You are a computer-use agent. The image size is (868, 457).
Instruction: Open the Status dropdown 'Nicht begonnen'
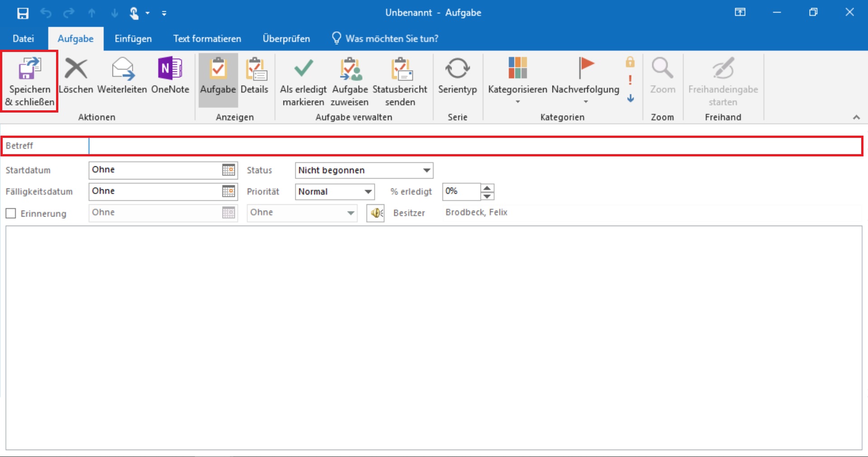(x=364, y=170)
